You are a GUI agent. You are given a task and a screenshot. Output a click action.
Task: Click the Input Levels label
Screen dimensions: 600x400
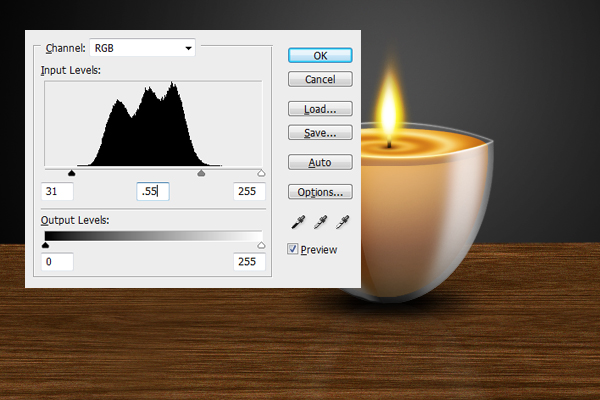[71, 70]
